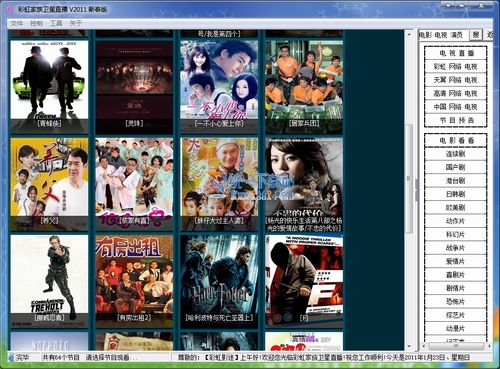Choose the 连续剧 category
This screenshot has height=369, width=500.
pos(455,154)
